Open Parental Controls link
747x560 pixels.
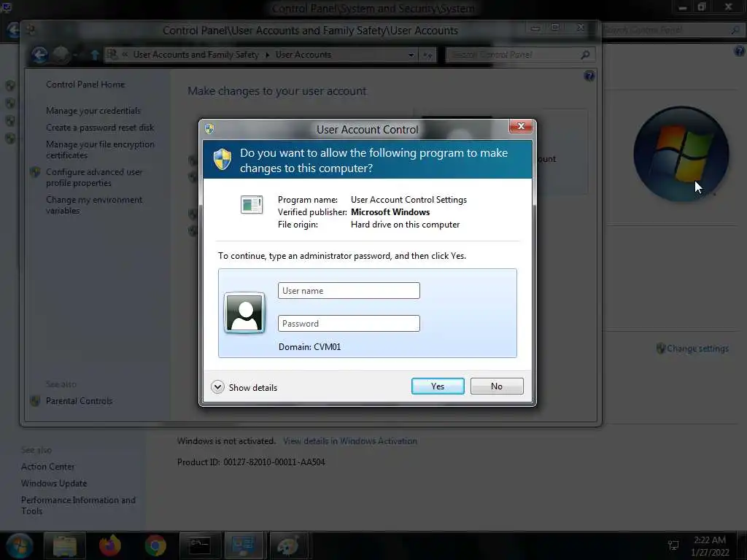[x=79, y=401]
